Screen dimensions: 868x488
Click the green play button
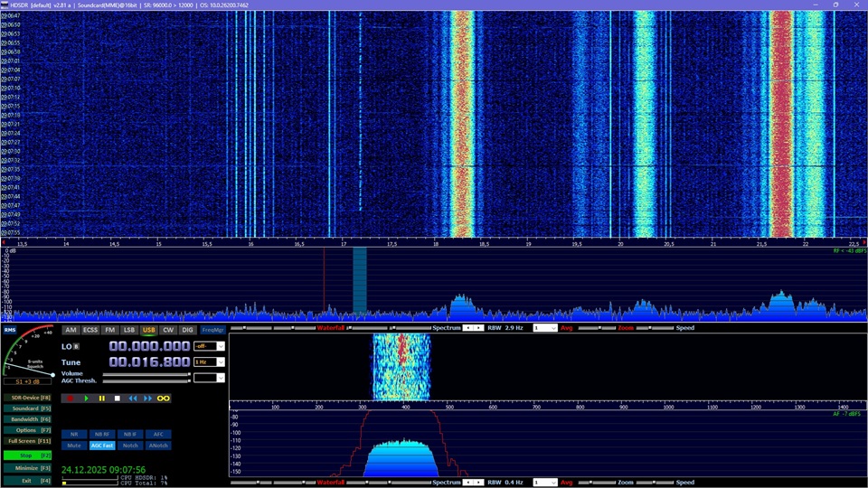point(87,398)
